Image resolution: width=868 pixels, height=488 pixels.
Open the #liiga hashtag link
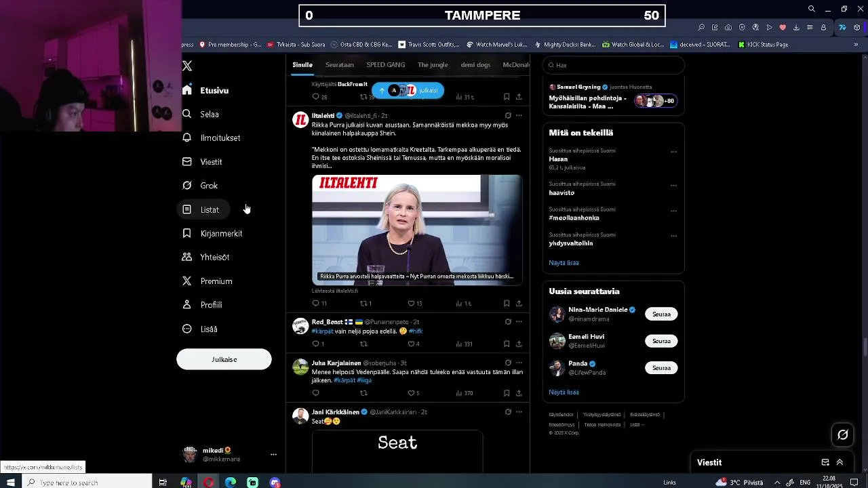364,380
